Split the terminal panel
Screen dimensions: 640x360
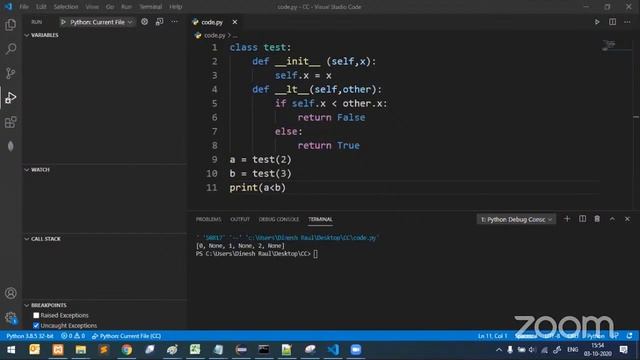click(x=582, y=219)
